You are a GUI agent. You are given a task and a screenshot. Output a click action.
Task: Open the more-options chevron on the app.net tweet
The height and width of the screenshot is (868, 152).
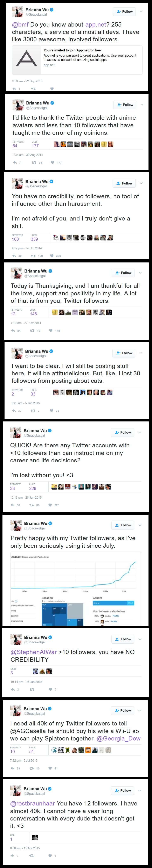pyautogui.click(x=141, y=12)
